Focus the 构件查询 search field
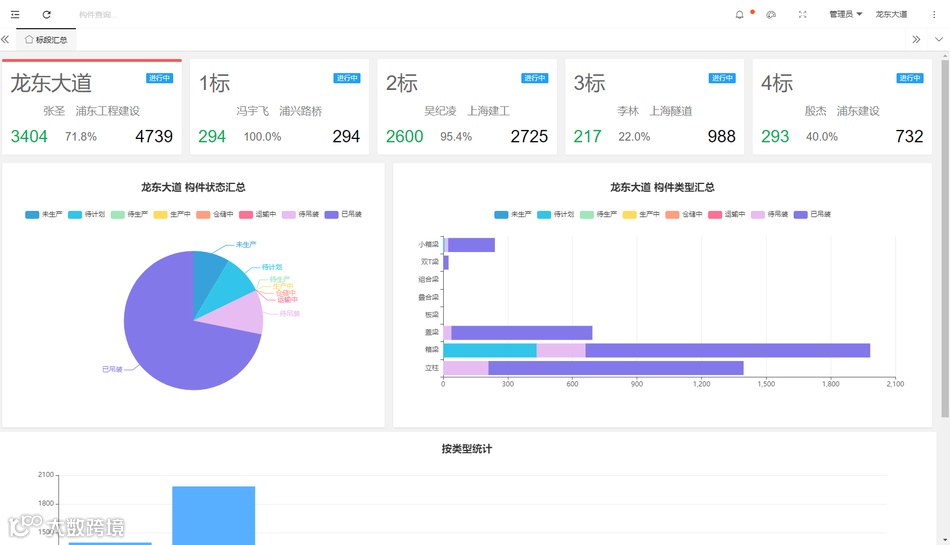Viewport: 950px width, 545px height. pyautogui.click(x=97, y=15)
